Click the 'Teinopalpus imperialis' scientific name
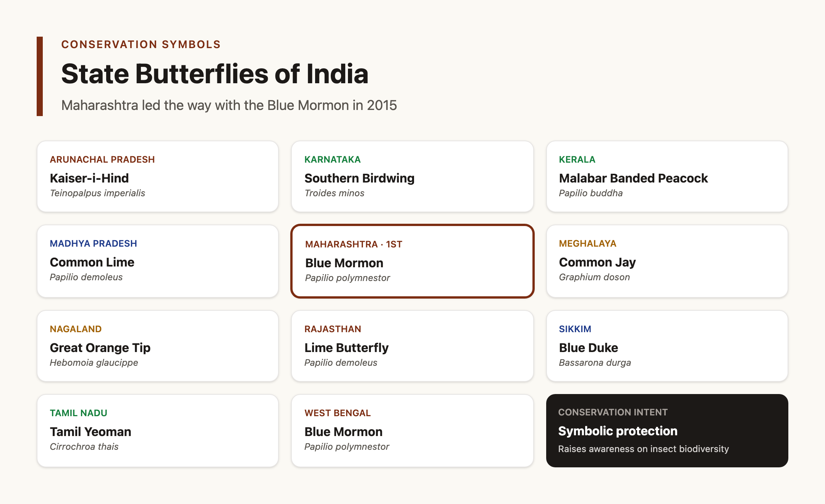825x504 pixels. pos(97,193)
